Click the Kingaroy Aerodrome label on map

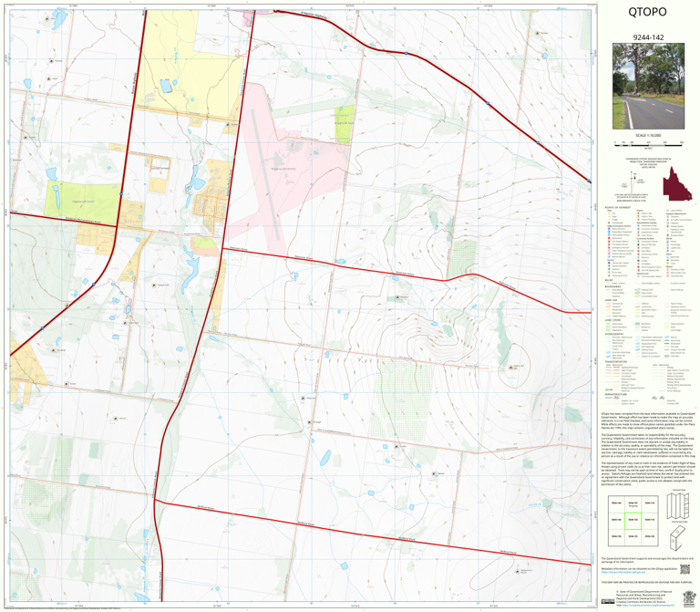point(283,169)
